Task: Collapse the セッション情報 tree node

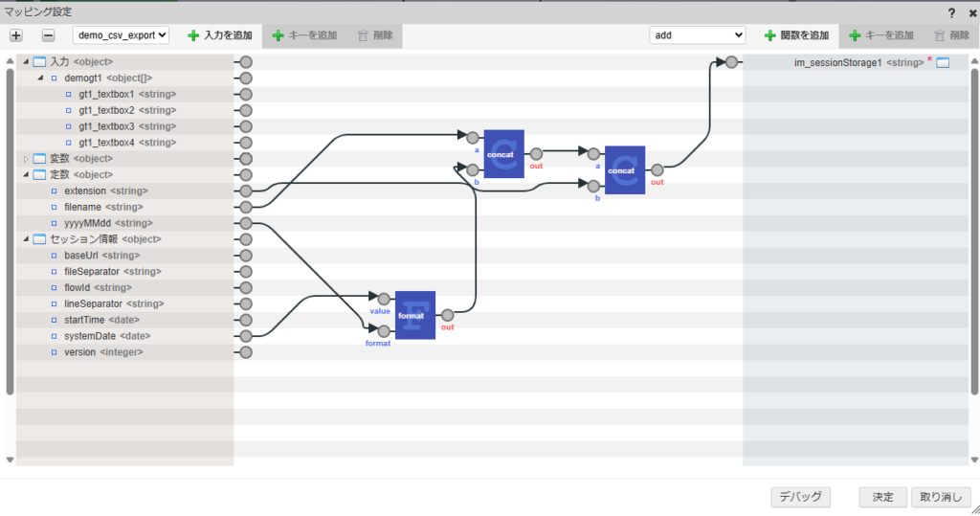Action: (x=26, y=239)
